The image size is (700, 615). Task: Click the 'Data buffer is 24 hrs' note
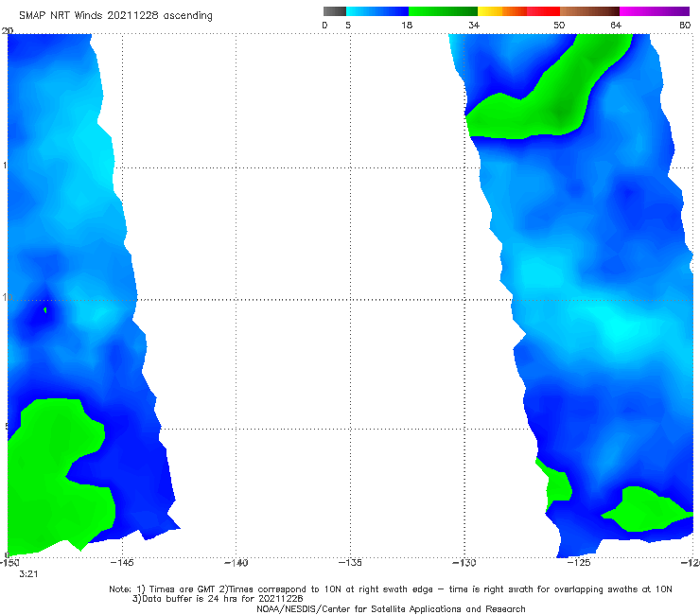tap(218, 599)
